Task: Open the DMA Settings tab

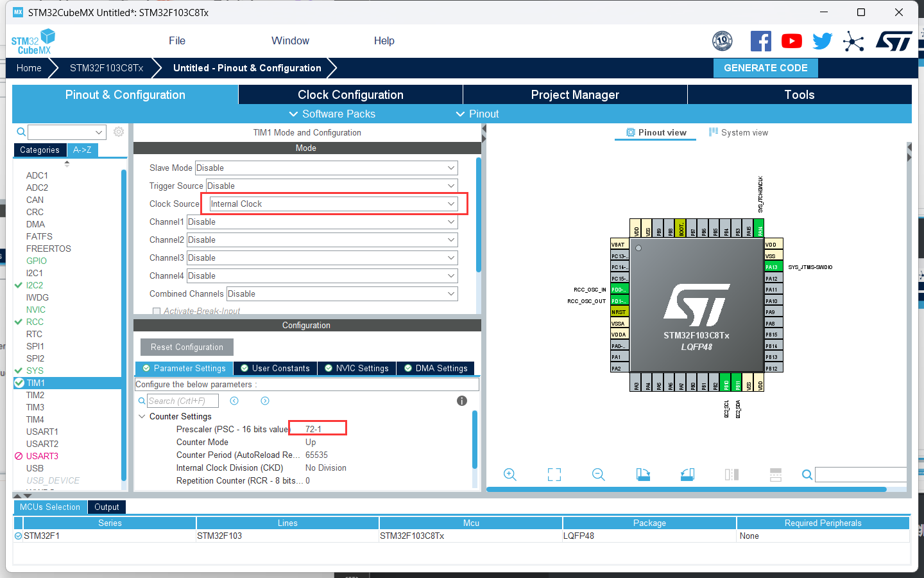Action: point(436,368)
